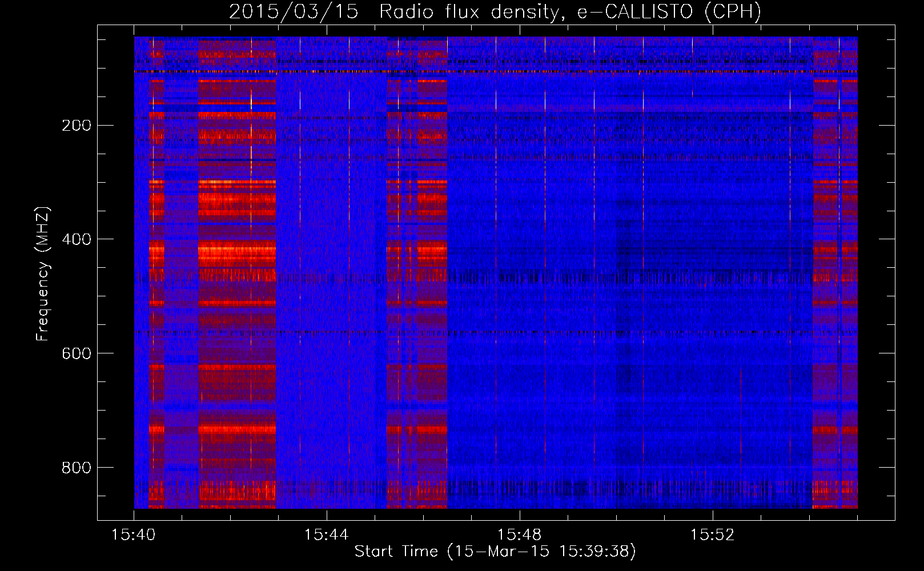Click the "800" frequency tick label
Screen dimensions: 924x571
pyautogui.click(x=77, y=468)
